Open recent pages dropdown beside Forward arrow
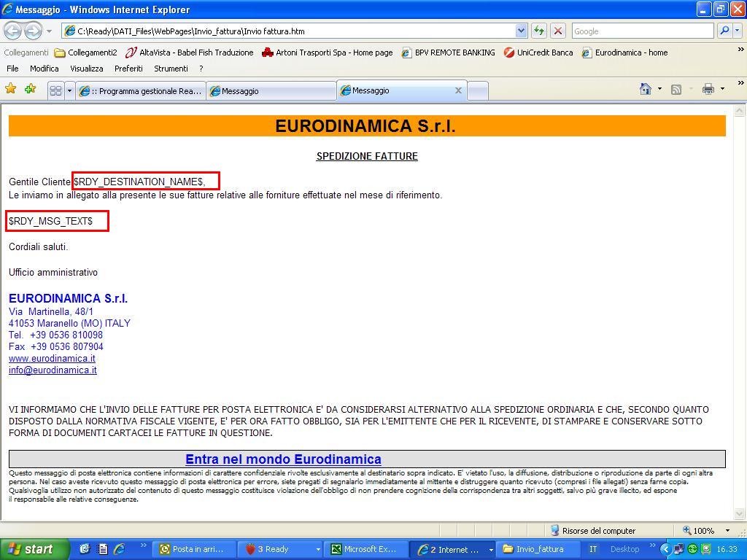The image size is (747, 560). 49,31
